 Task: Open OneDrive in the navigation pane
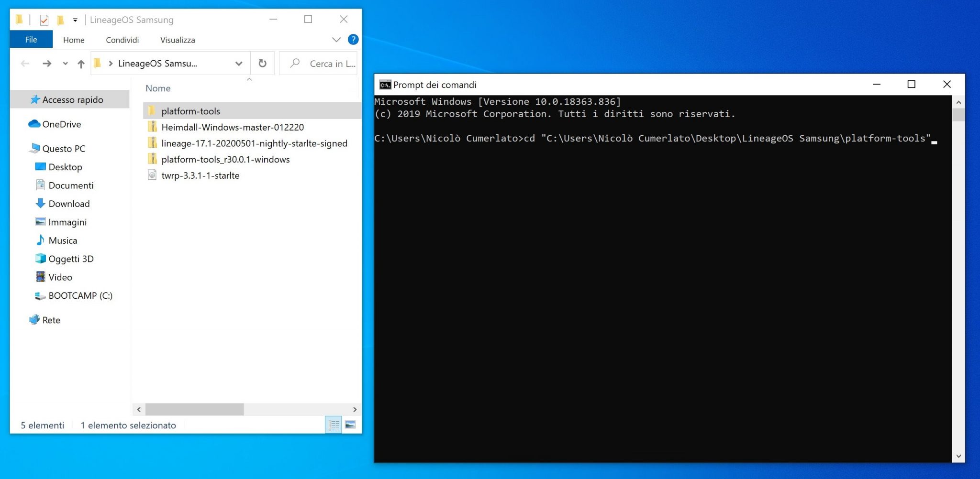pos(62,124)
